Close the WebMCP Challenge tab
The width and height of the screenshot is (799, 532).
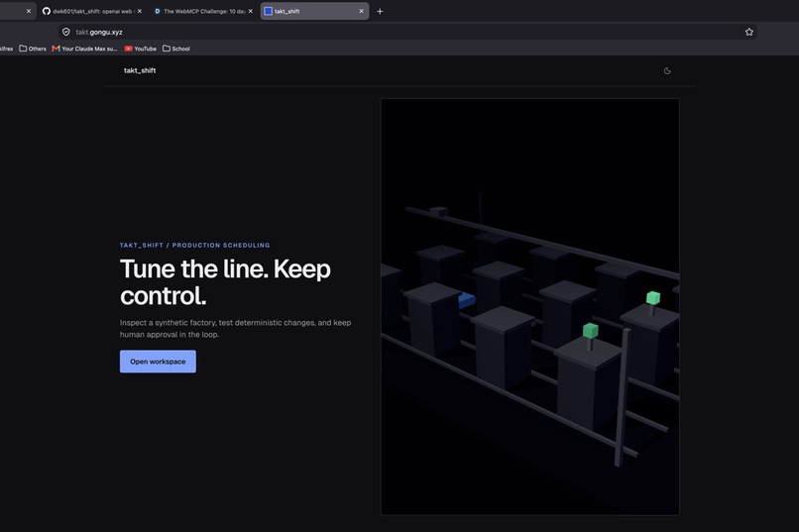pos(250,11)
